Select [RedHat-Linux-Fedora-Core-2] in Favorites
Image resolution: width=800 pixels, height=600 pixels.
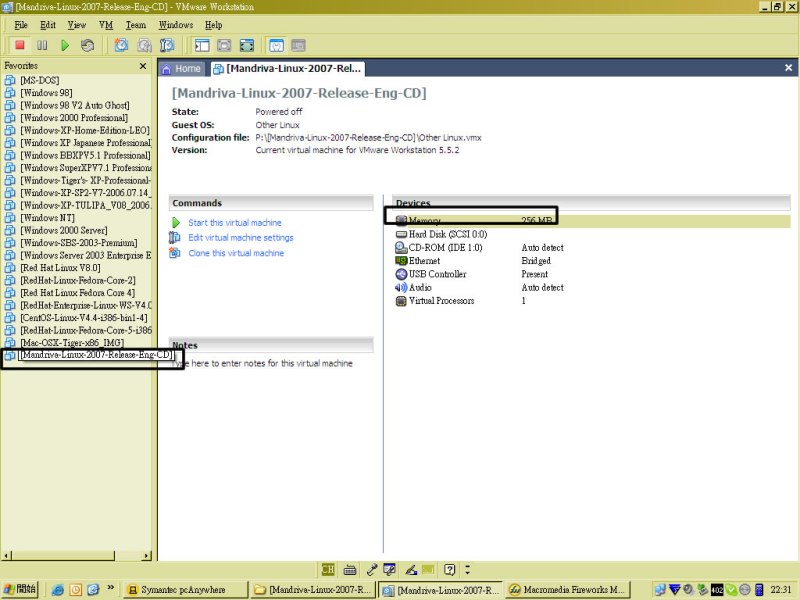click(78, 280)
